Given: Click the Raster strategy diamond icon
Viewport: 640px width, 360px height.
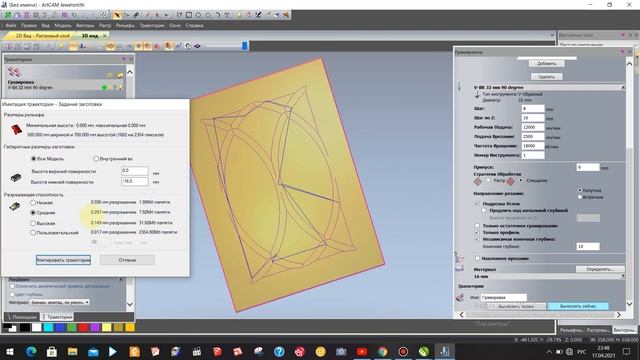Looking at the screenshot, I should 478,181.
